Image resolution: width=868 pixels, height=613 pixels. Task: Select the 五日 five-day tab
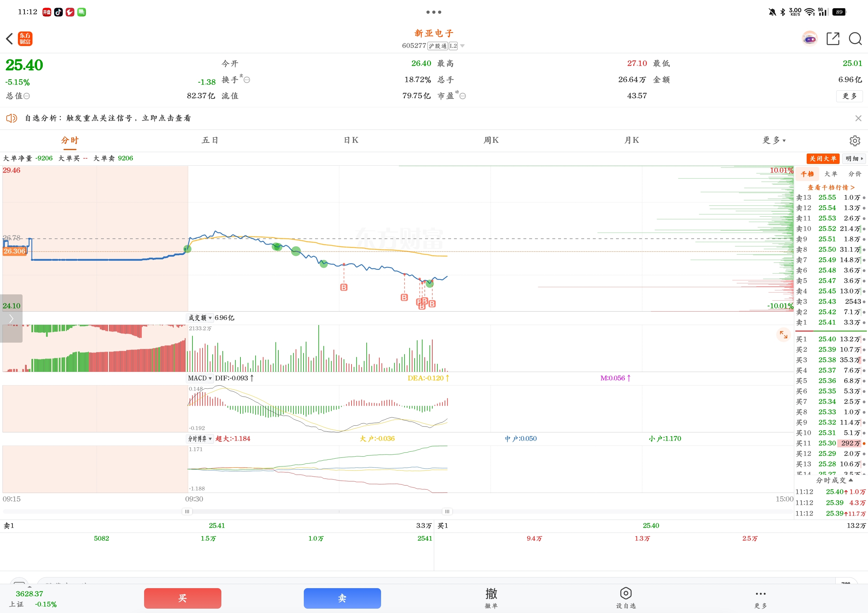click(x=210, y=141)
